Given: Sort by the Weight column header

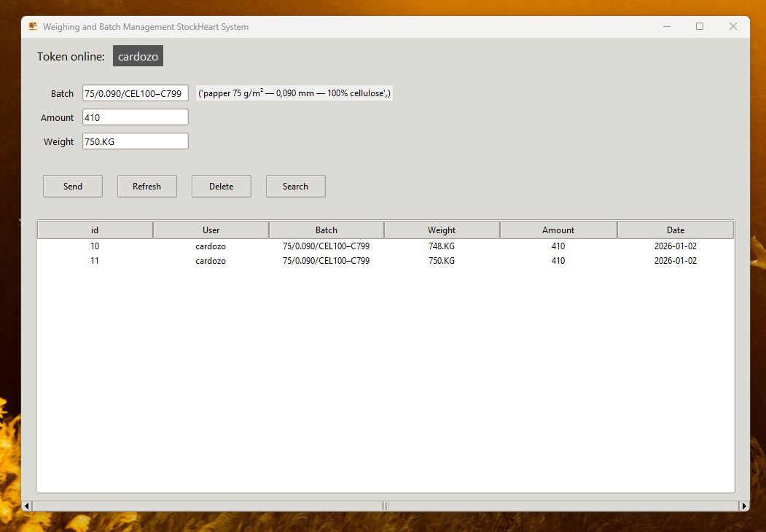Looking at the screenshot, I should click(442, 230).
